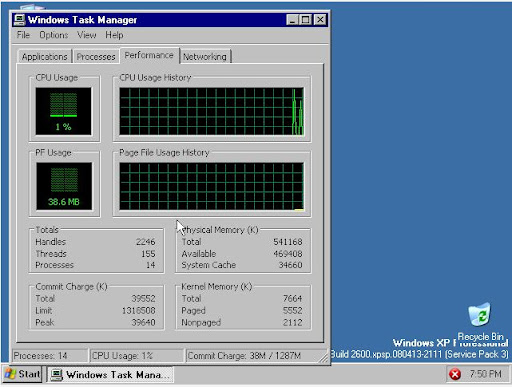Click the Task Manager icon in the taskbar button
Screen dimensions: 512x387
pos(56,375)
